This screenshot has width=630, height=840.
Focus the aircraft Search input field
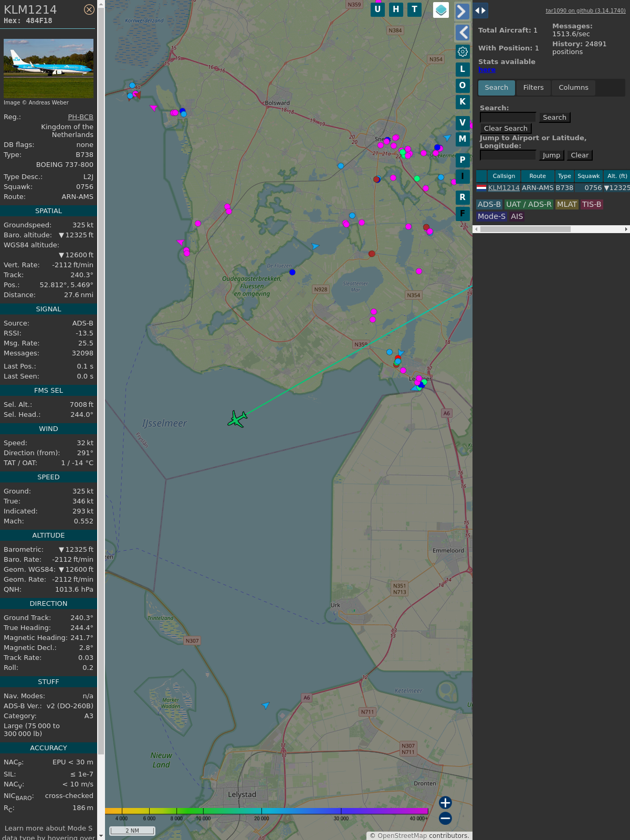(x=508, y=118)
